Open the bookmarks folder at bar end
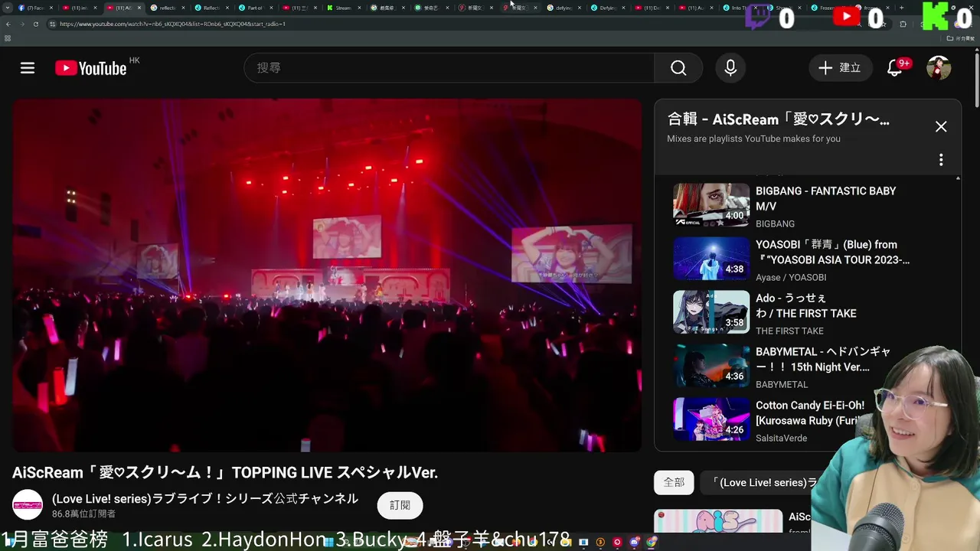Image resolution: width=980 pixels, height=551 pixels. [x=960, y=37]
